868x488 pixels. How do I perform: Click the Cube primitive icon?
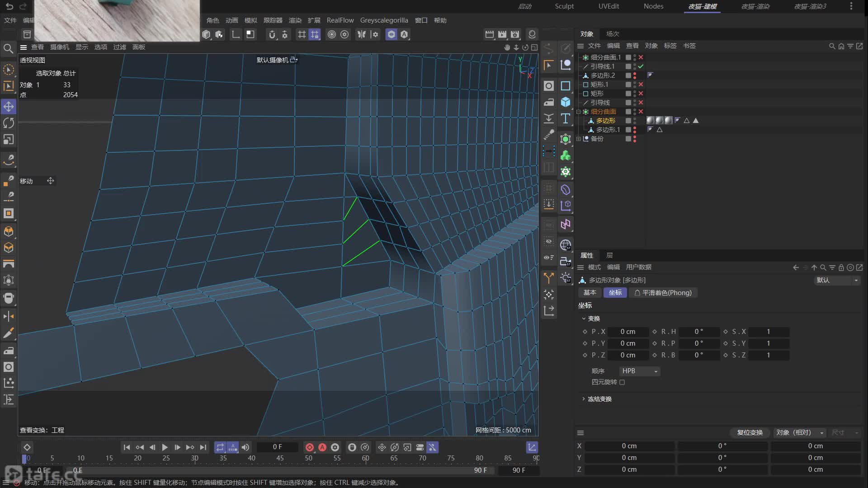pos(565,102)
